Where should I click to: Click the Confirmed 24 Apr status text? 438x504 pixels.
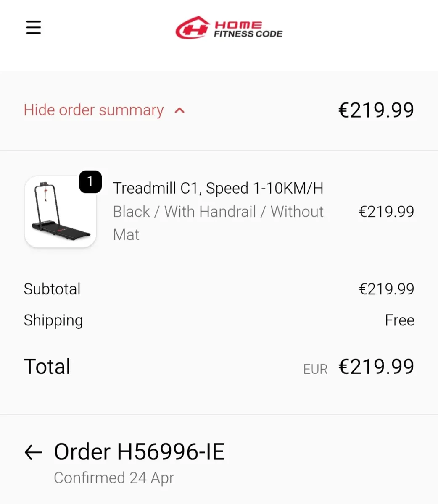click(114, 478)
